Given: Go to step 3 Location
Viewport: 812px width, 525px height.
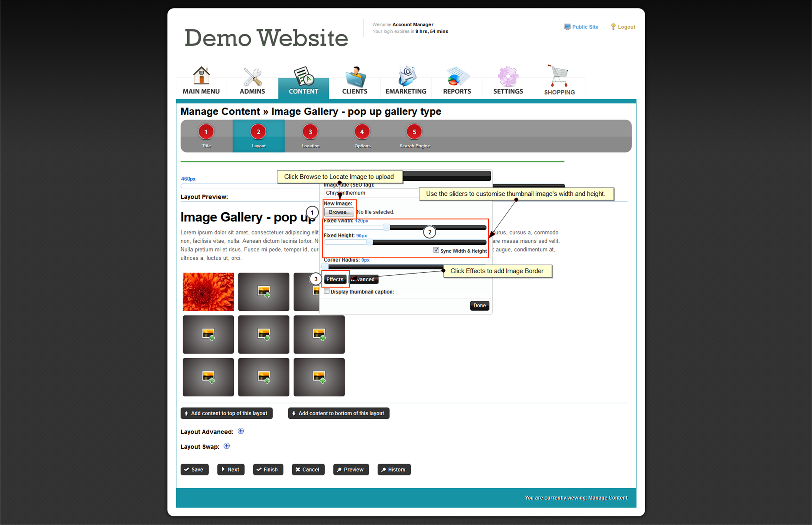Looking at the screenshot, I should click(310, 132).
